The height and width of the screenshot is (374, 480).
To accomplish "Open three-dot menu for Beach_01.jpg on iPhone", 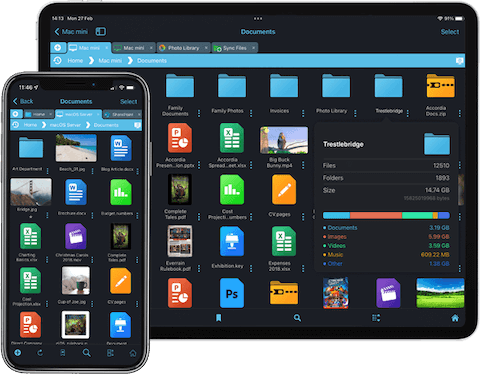I will pos(92,171).
